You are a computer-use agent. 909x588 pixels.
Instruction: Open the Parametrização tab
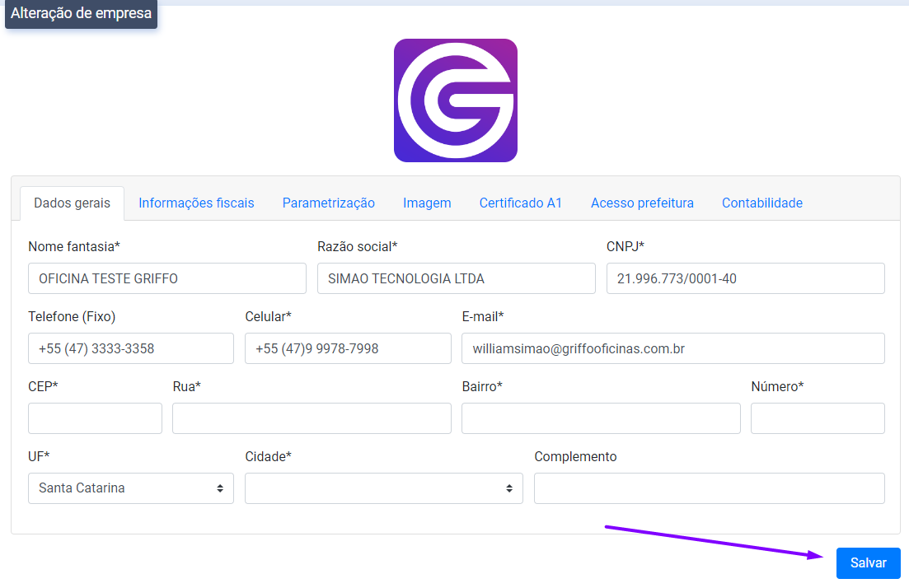(x=328, y=203)
